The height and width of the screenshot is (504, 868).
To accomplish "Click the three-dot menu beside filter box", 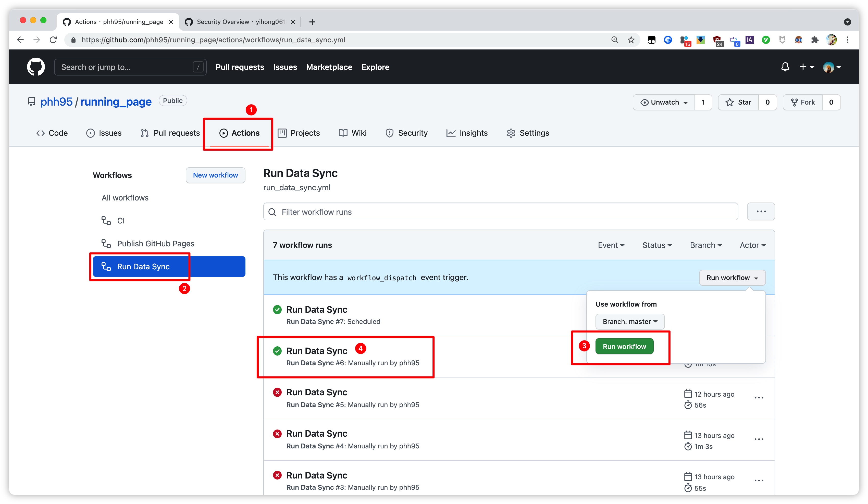I will pyautogui.click(x=761, y=211).
